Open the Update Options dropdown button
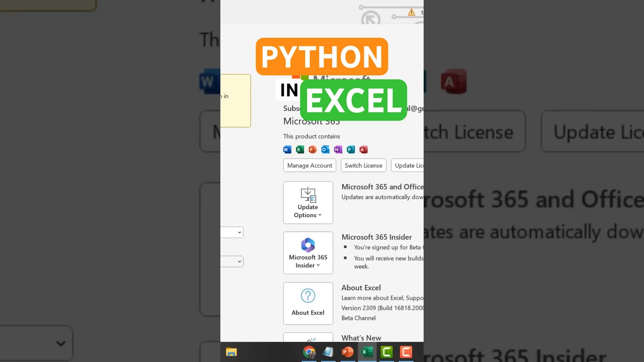The width and height of the screenshot is (644, 362). (x=308, y=203)
